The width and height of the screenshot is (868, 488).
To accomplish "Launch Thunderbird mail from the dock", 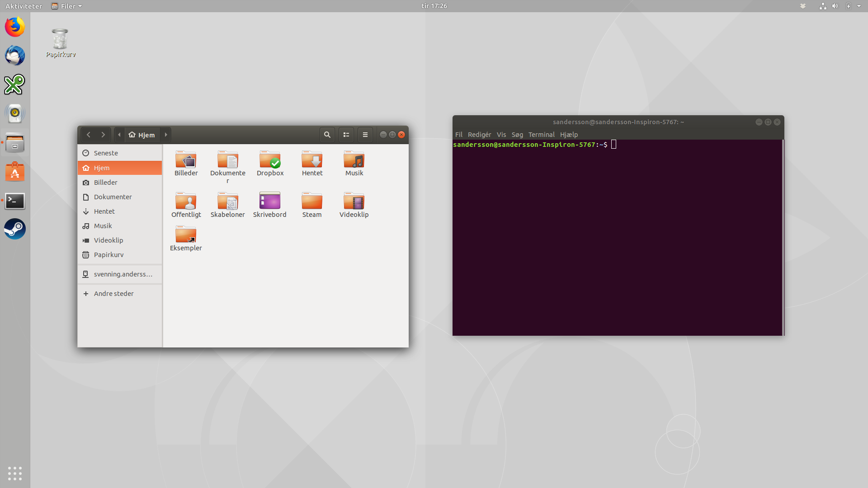I will 15,56.
